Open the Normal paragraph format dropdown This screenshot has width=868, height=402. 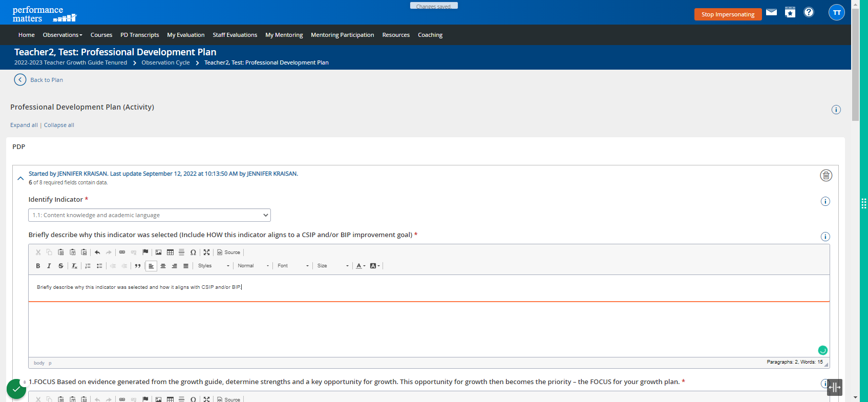coord(253,266)
